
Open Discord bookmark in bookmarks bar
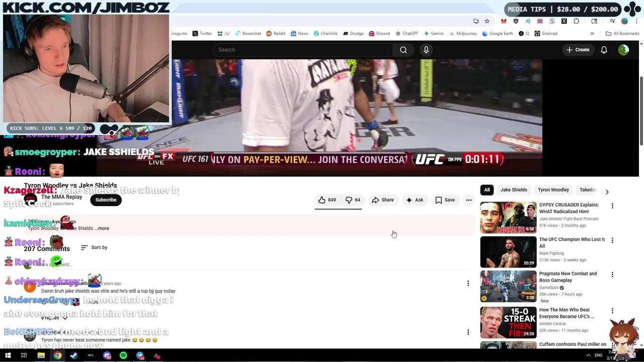tap(379, 34)
